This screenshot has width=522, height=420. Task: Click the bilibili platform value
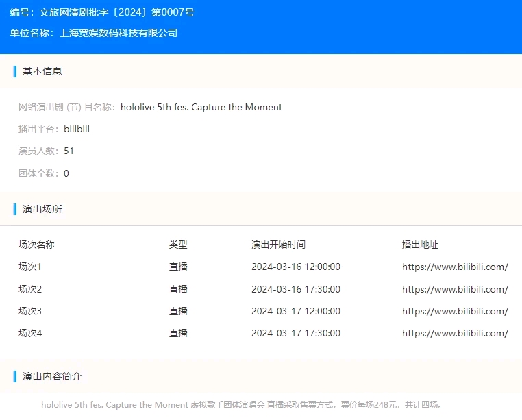click(x=77, y=129)
